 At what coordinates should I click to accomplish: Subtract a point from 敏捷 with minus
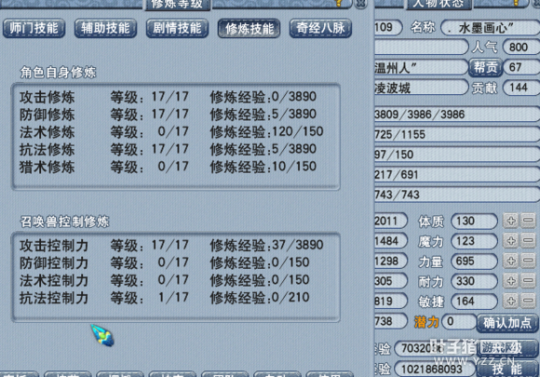(528, 301)
